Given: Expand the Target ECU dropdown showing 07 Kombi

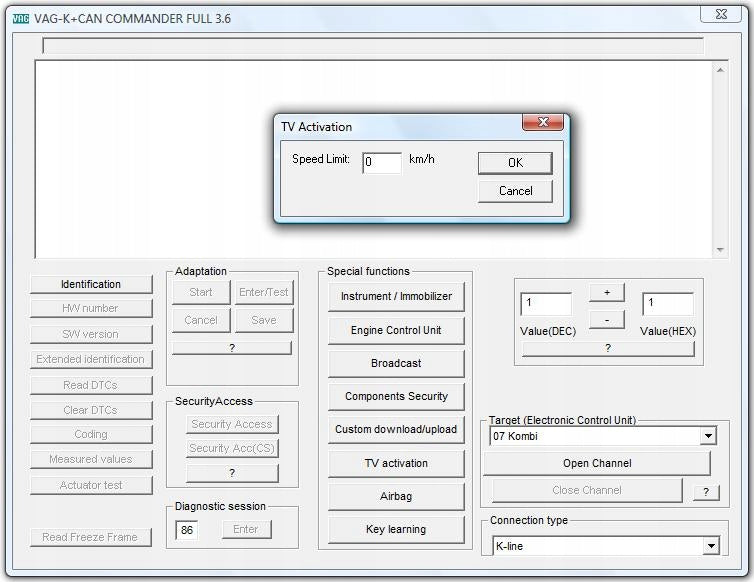Looking at the screenshot, I should point(708,436).
